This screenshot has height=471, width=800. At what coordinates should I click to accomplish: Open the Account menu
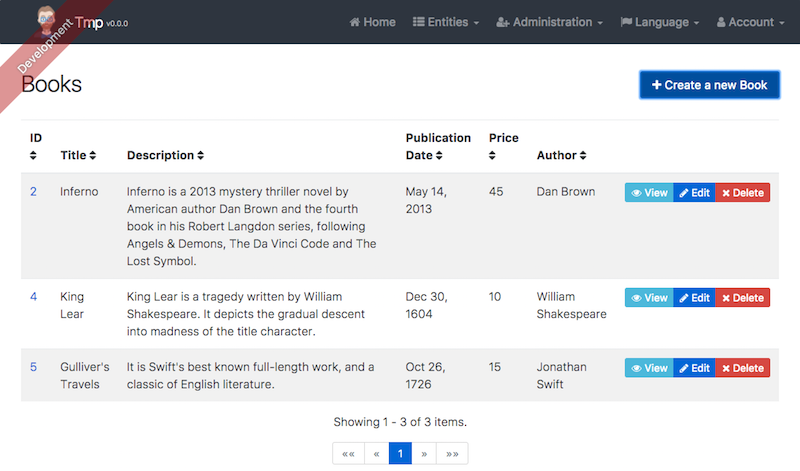tap(750, 22)
